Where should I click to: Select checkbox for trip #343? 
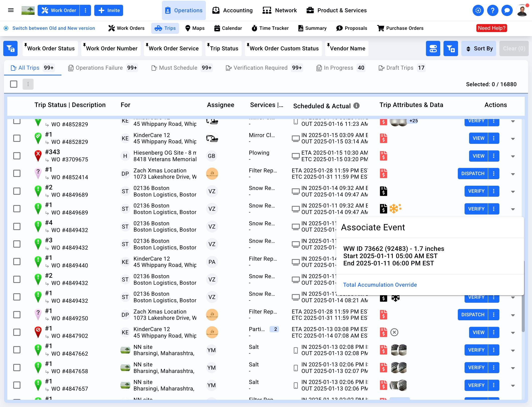pyautogui.click(x=17, y=156)
